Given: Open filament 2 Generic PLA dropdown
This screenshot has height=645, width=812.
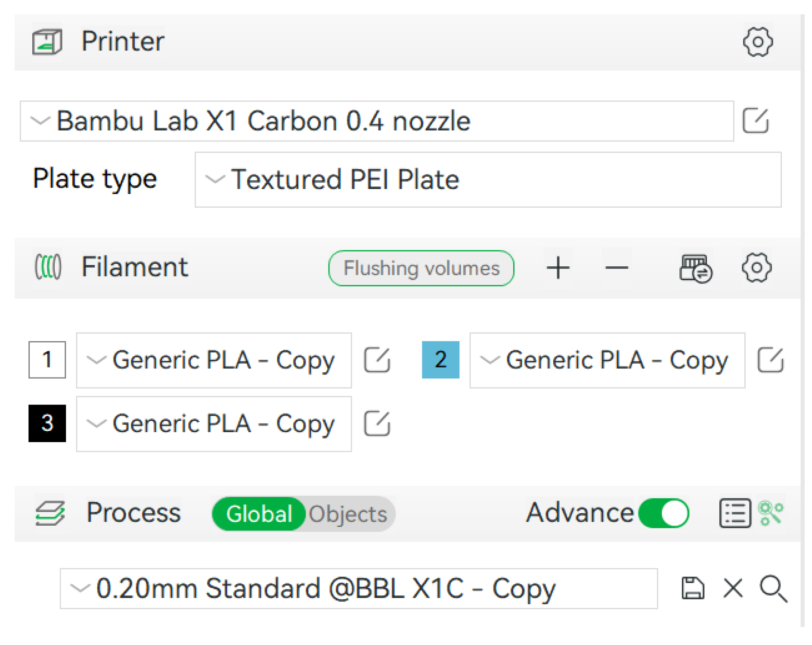Looking at the screenshot, I should [x=607, y=360].
